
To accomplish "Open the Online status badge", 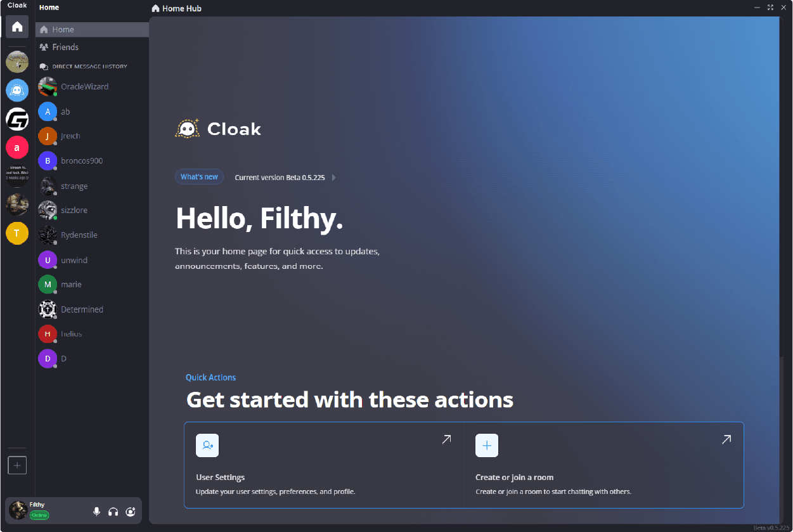I will tap(39, 515).
